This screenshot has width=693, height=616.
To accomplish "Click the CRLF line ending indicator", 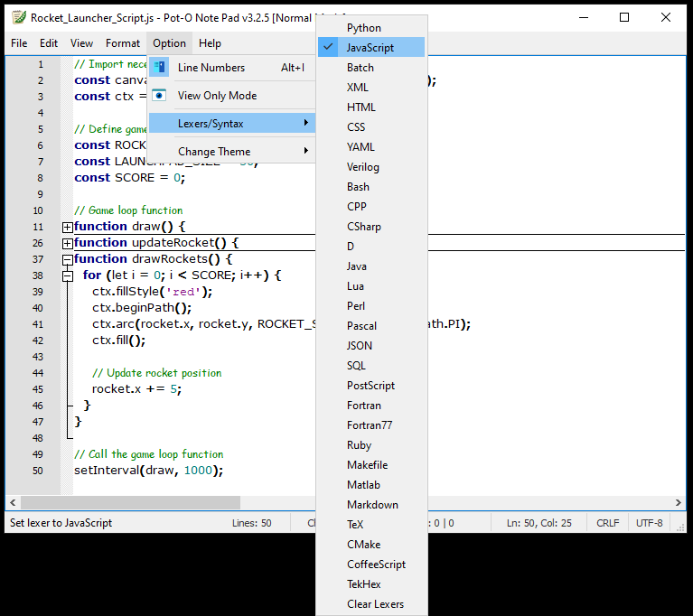I will click(x=608, y=523).
